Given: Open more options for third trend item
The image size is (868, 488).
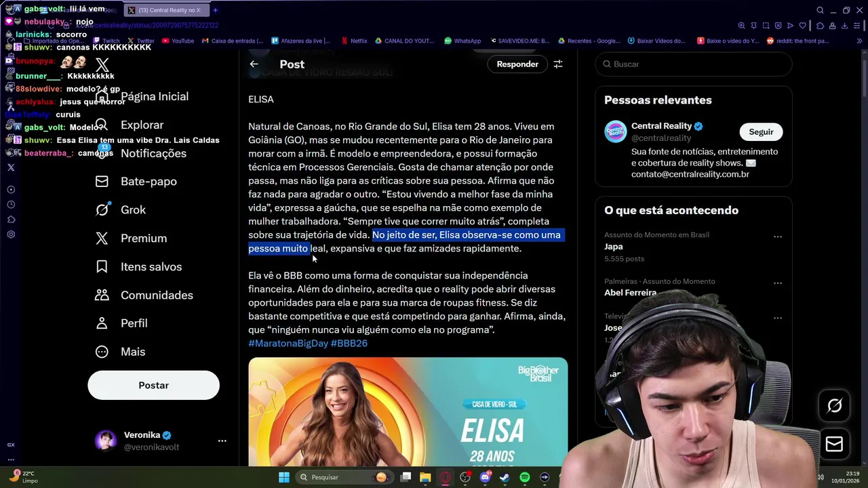Looking at the screenshot, I should [x=778, y=317].
